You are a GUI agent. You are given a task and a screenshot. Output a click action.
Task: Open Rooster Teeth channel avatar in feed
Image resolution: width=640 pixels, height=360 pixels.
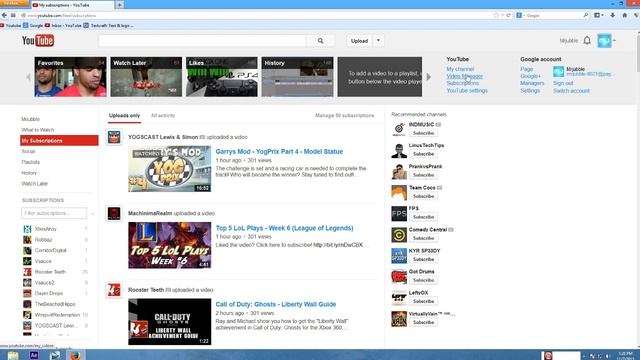click(x=114, y=290)
